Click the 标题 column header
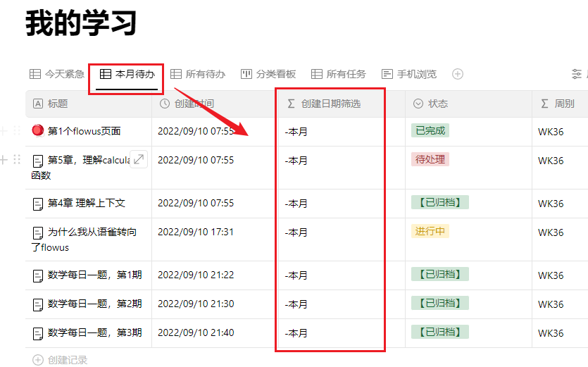The height and width of the screenshot is (367, 588). tap(89, 104)
